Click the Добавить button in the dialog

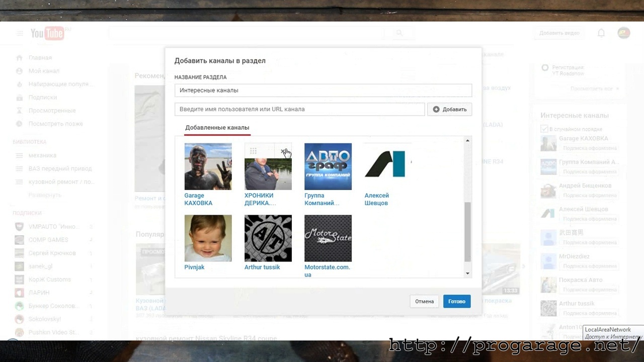pos(450,109)
